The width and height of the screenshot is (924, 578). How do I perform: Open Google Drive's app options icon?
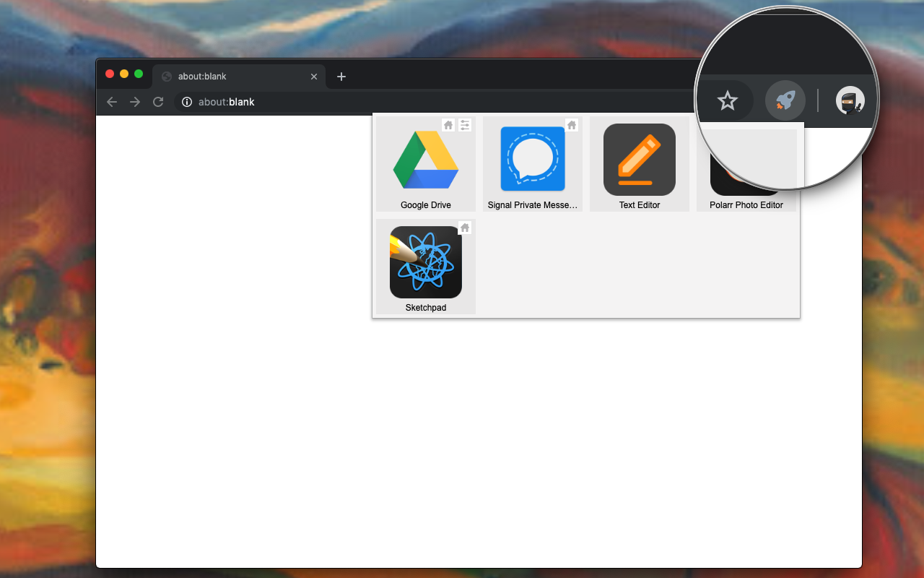464,125
